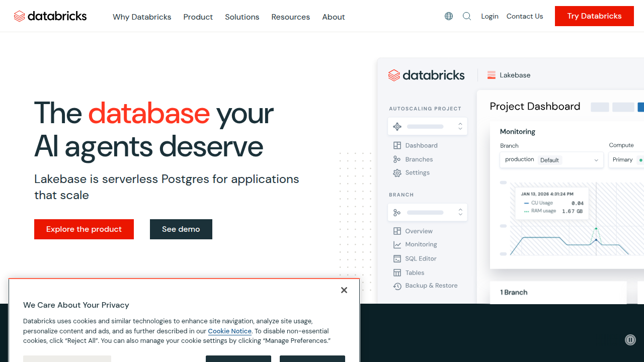Open the Solutions menu
The width and height of the screenshot is (644, 362).
click(x=242, y=17)
